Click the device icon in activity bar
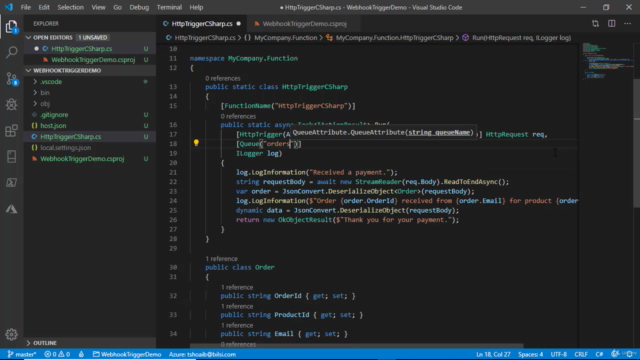The width and height of the screenshot is (640, 360). (x=11, y=157)
